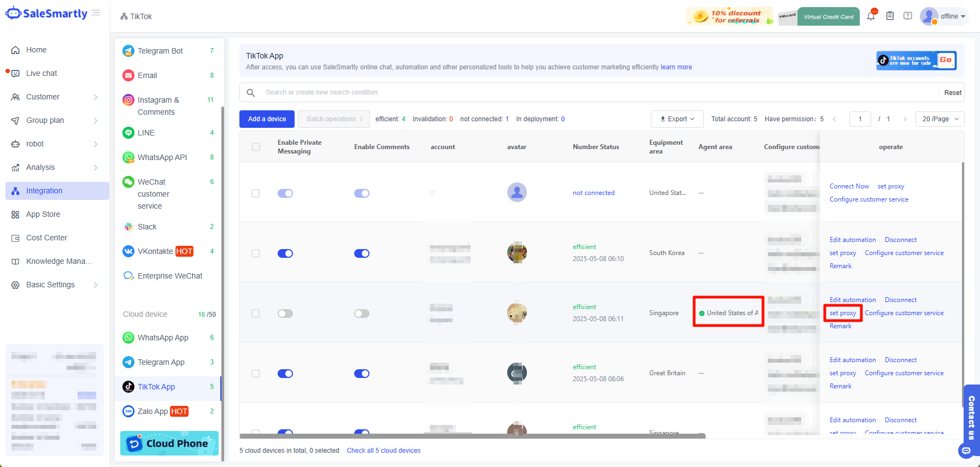Toggle Private Messaging for the Great Britain row
This screenshot has width=980, height=467.
tap(285, 374)
